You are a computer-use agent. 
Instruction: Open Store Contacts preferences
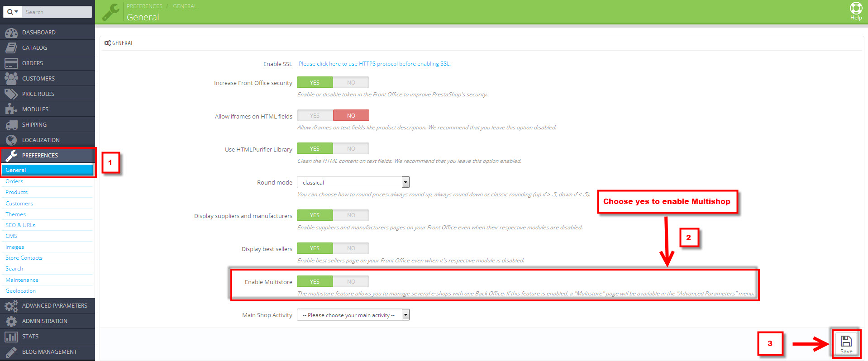(x=24, y=258)
